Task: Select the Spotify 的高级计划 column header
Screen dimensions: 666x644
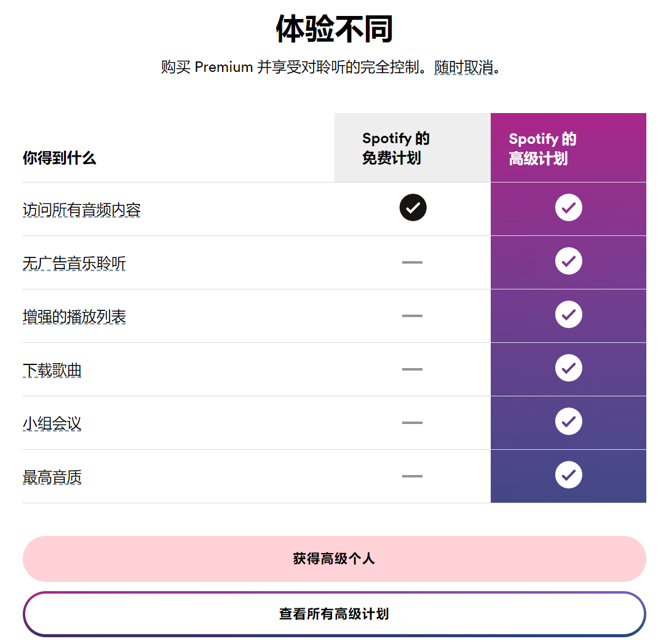Action: (542, 148)
